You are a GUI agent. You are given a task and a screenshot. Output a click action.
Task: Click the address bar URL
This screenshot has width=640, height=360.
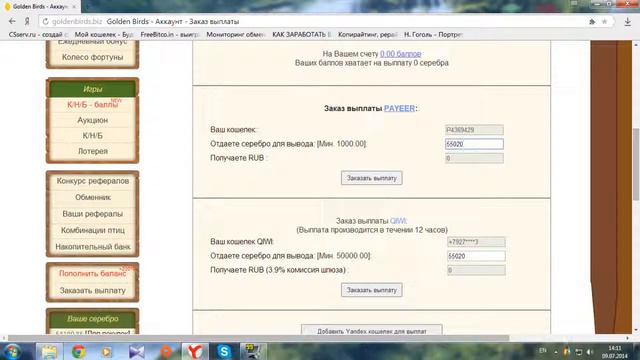pos(77,21)
